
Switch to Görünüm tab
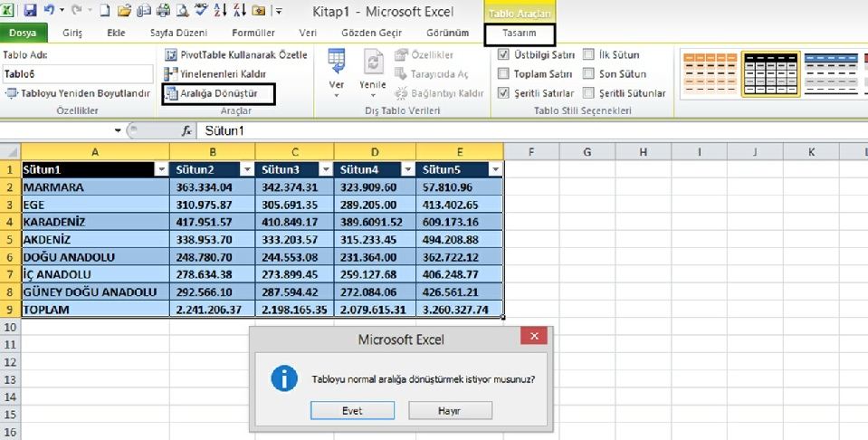click(x=448, y=33)
